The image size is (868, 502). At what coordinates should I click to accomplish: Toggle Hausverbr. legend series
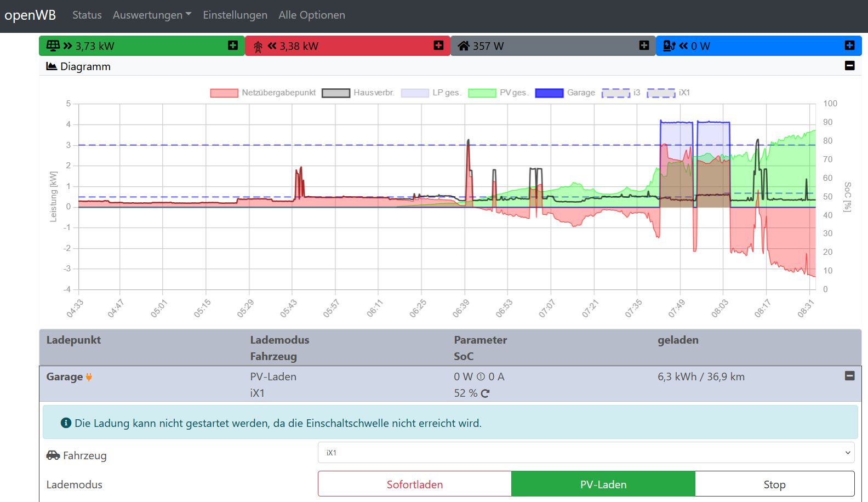(358, 93)
